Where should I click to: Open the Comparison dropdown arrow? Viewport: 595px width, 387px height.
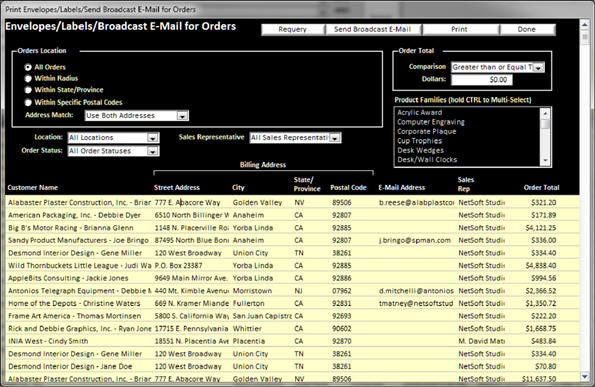538,68
